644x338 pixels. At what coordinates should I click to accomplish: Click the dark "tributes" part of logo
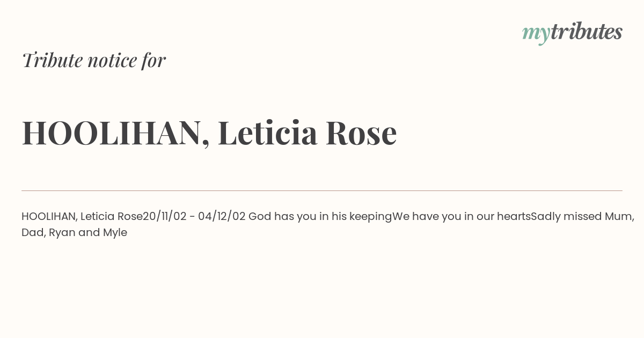tap(586, 31)
